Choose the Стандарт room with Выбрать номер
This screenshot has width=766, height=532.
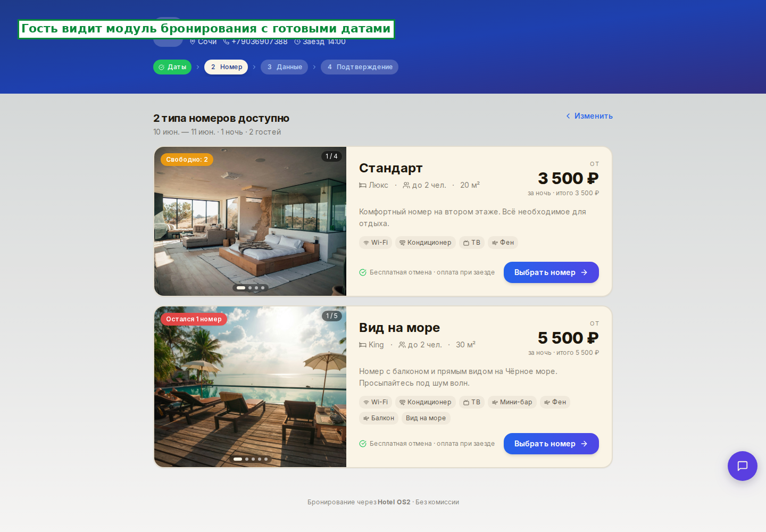551,272
